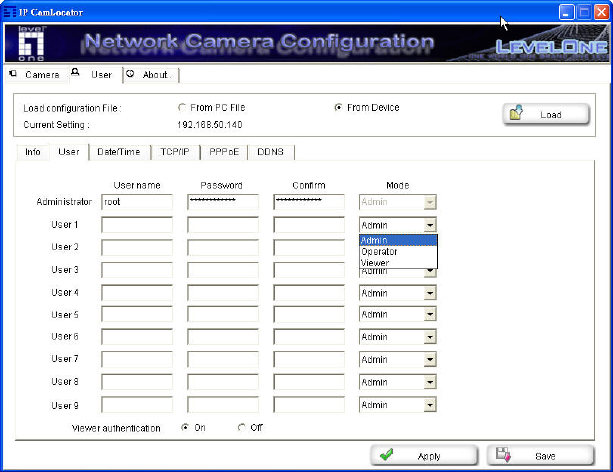Screen dimensions: 613x472
Task: Choose Viewer from the mode dropdown list
Action: (375, 263)
